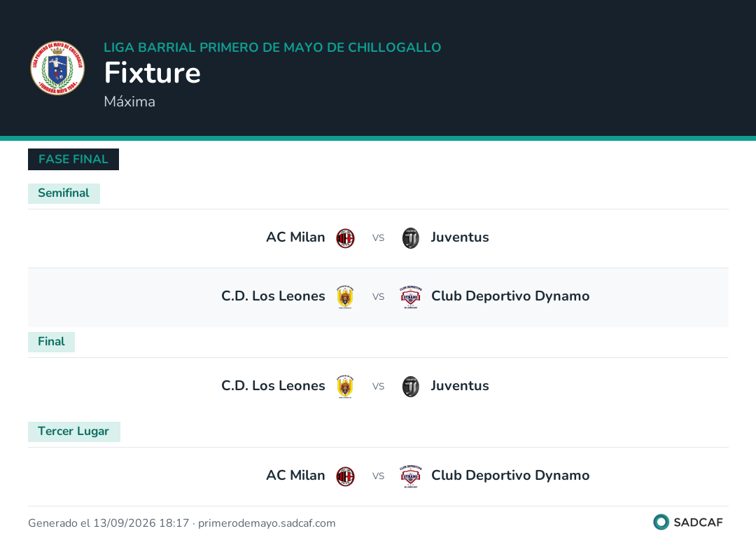
Task: Click Club Deportivo Dynamo name in Tercer Lugar
Action: 510,476
